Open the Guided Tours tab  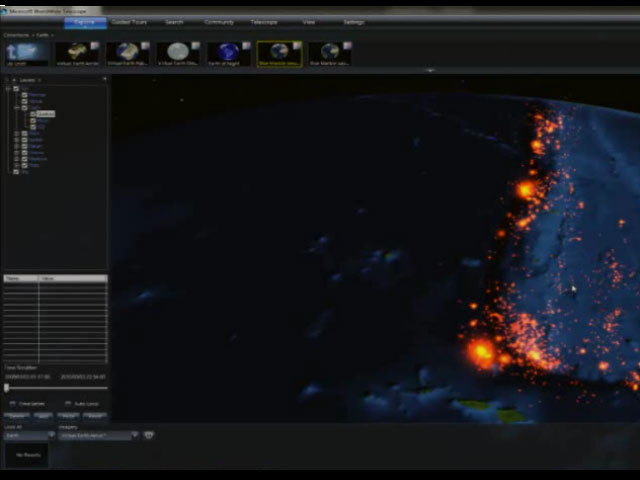click(x=128, y=22)
